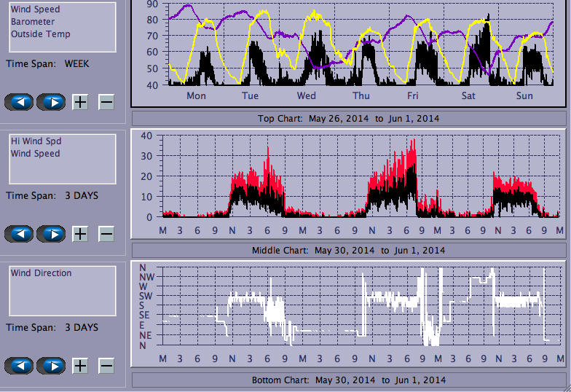571x392 pixels.
Task: Select Hi Wind Spd in middle list
Action: 33,141
